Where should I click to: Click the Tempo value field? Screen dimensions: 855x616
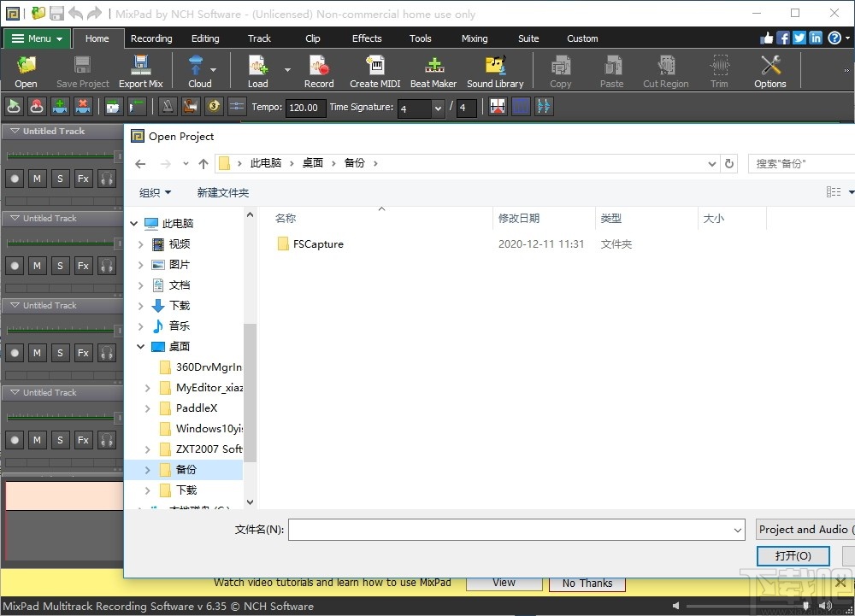point(305,108)
